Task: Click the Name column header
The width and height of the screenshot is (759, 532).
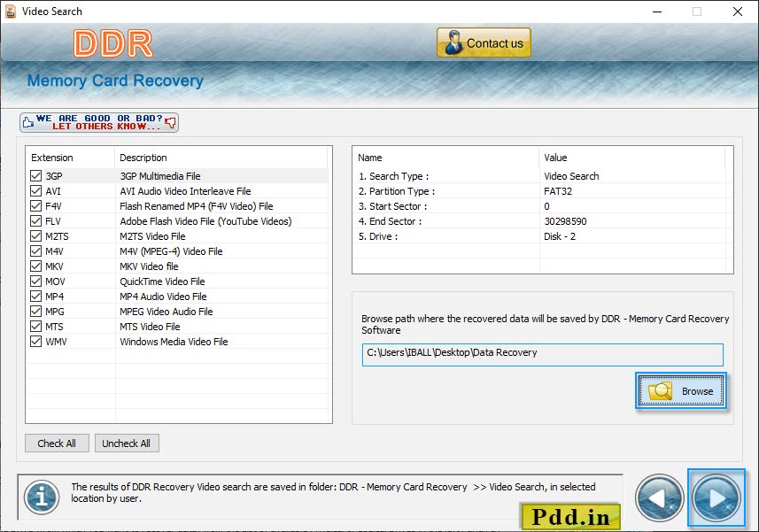Action: tap(445, 158)
